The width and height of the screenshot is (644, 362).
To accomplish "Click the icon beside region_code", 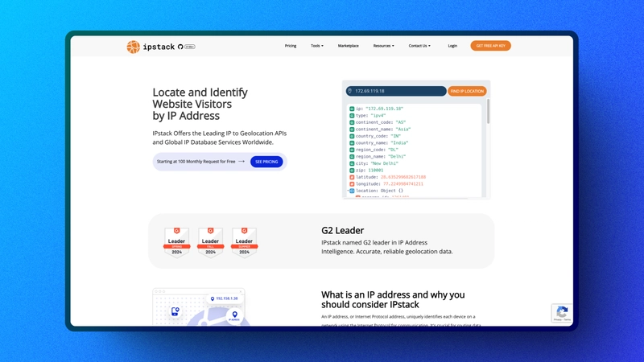I will [352, 150].
